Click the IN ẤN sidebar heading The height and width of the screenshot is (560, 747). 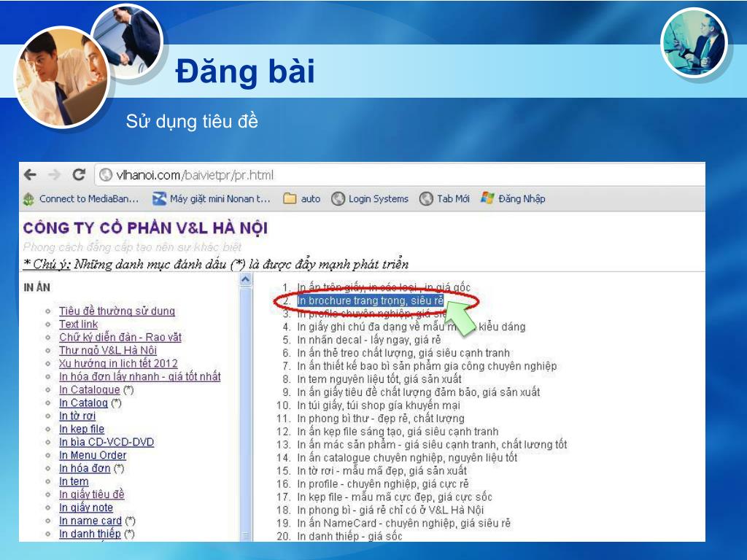[x=36, y=287]
